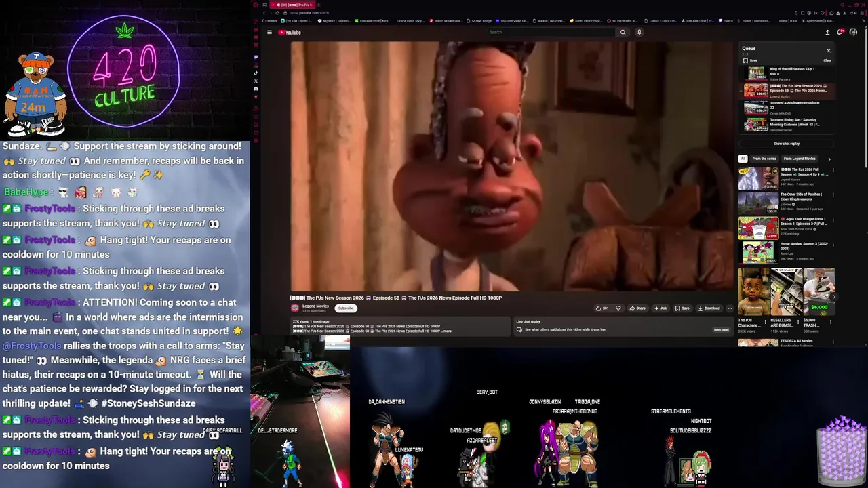
Task: Subscribe to Legend Movies channel
Action: (x=346, y=308)
